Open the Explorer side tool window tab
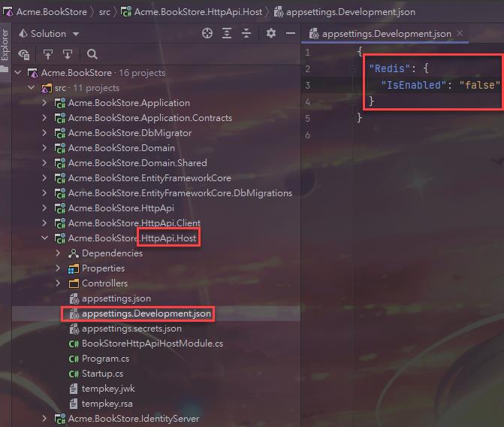The image size is (504, 427). point(5,47)
